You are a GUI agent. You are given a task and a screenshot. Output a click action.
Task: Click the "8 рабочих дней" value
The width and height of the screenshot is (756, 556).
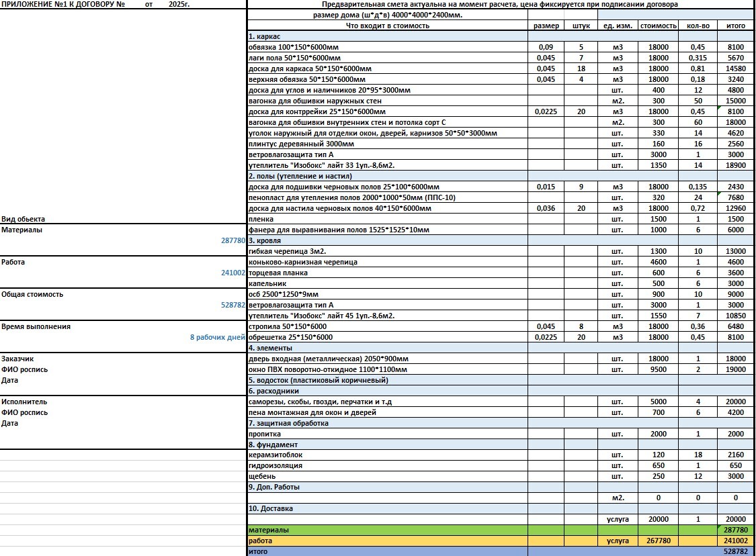[218, 337]
